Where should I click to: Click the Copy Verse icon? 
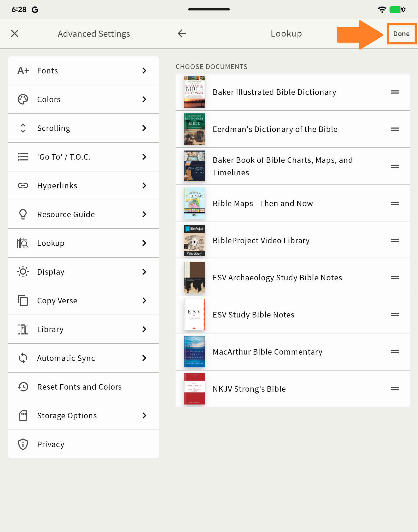tap(23, 300)
